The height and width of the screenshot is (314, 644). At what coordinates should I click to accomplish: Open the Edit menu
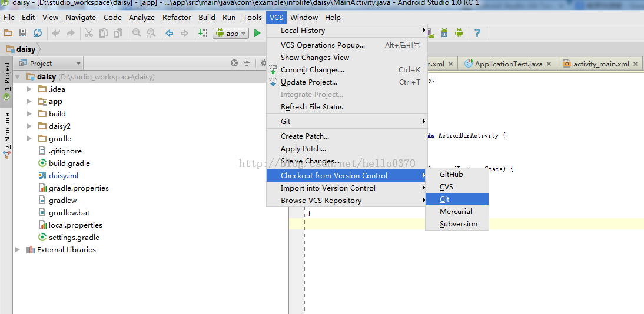(x=28, y=18)
